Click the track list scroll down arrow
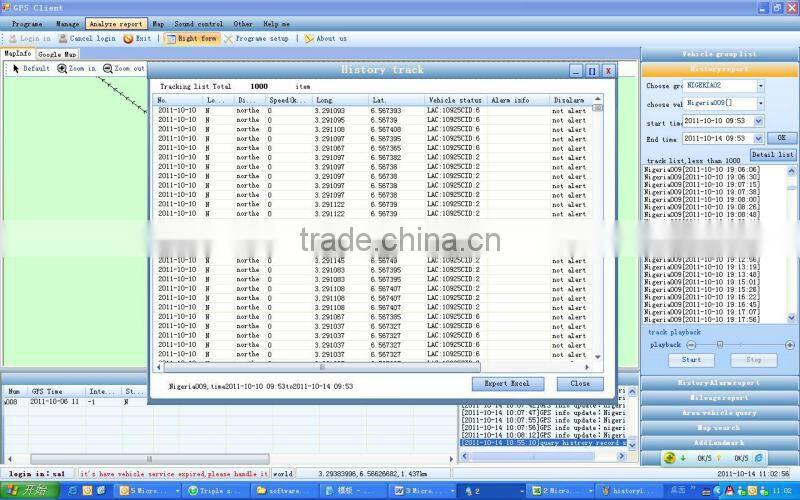The height and width of the screenshot is (500, 800). (792, 318)
